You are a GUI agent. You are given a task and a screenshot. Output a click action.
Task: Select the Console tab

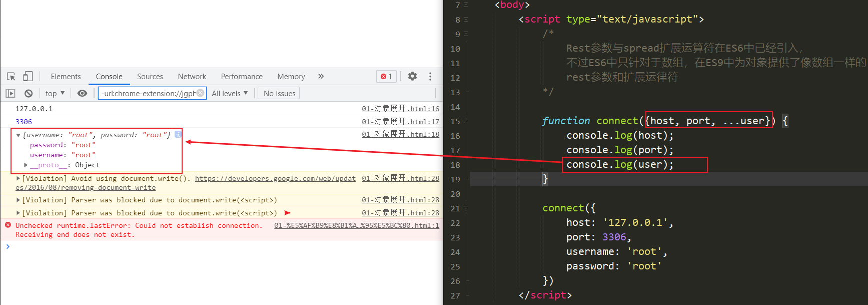point(109,76)
